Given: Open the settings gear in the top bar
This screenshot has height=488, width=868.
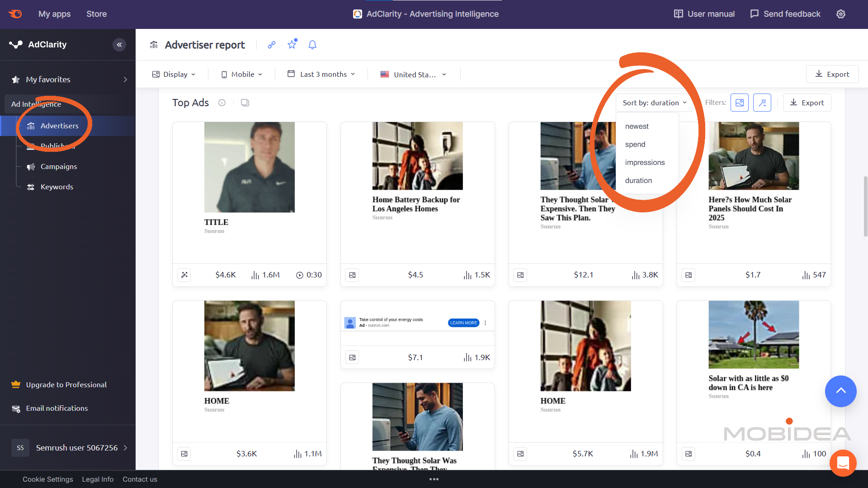Looking at the screenshot, I should [x=840, y=14].
